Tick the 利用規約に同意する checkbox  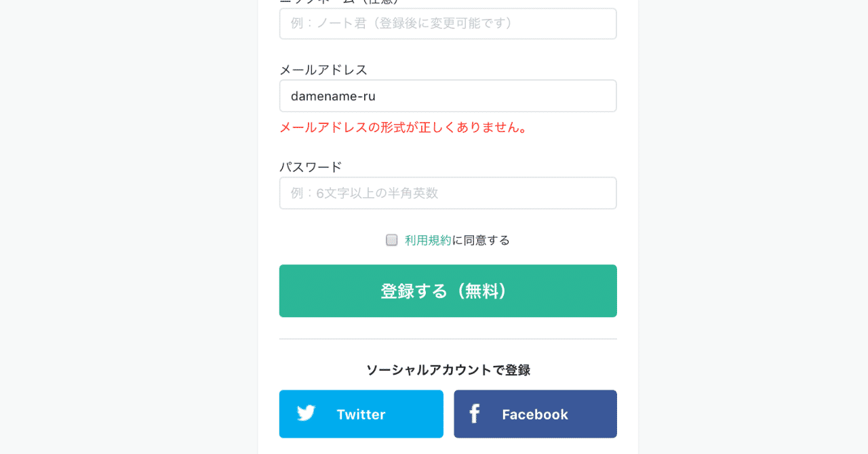tap(391, 240)
